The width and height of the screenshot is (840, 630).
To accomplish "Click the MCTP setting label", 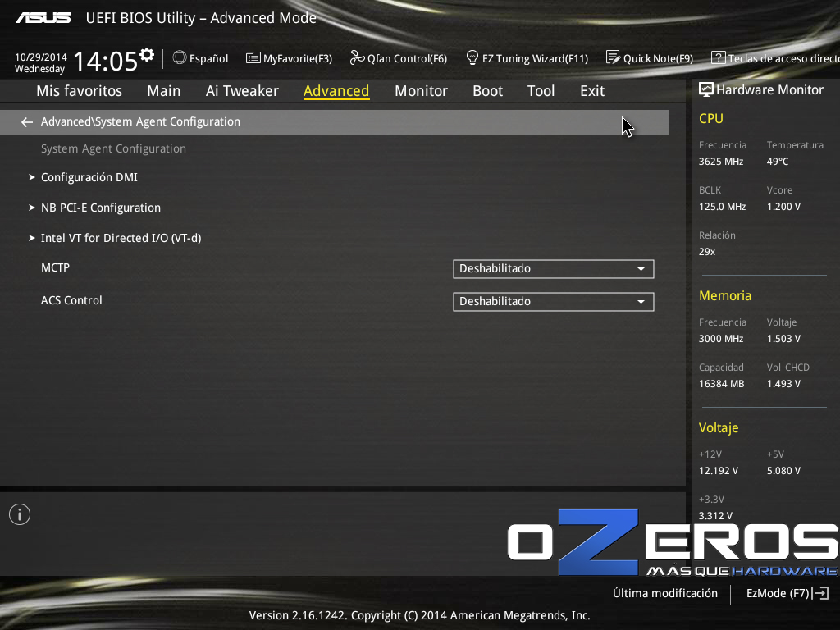I will pyautogui.click(x=55, y=267).
